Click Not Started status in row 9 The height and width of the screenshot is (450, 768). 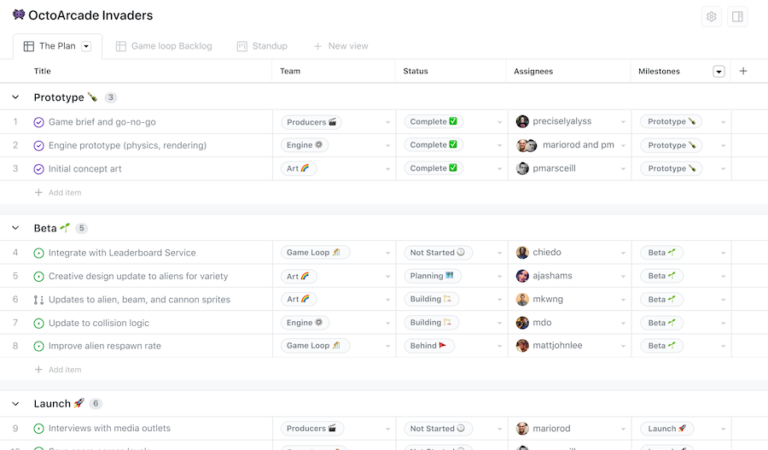[438, 428]
